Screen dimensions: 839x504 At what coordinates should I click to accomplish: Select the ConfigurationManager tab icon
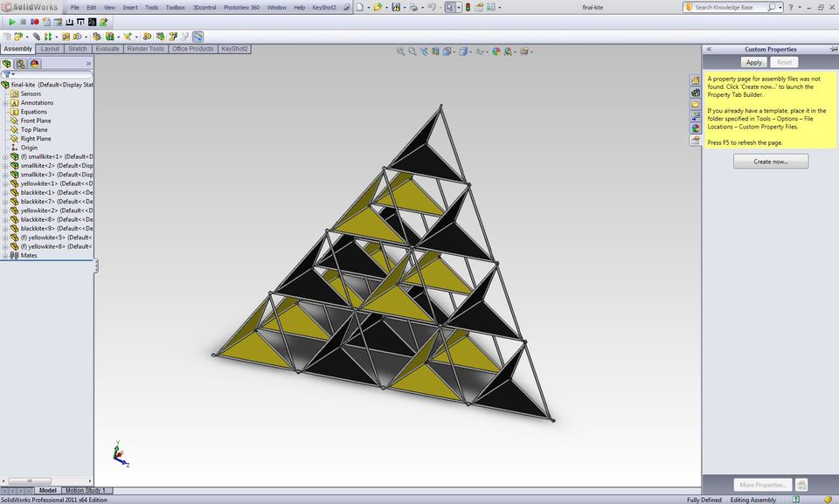click(x=19, y=64)
